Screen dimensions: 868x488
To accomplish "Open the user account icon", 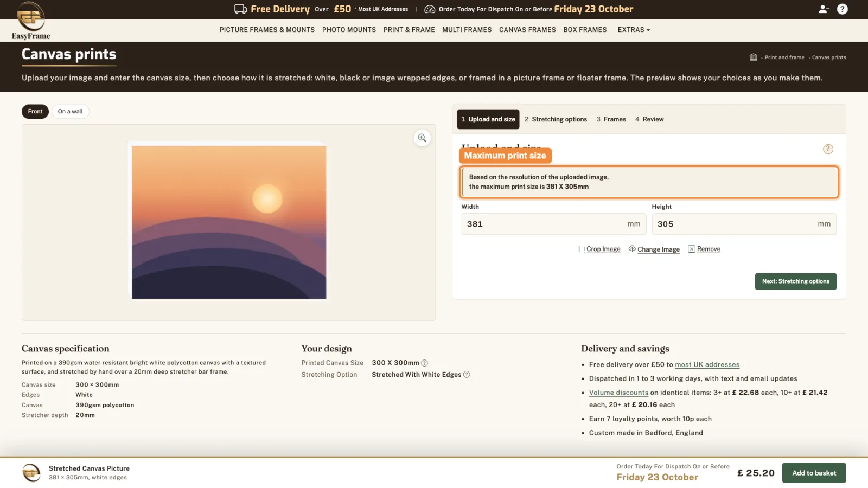I will [x=824, y=9].
